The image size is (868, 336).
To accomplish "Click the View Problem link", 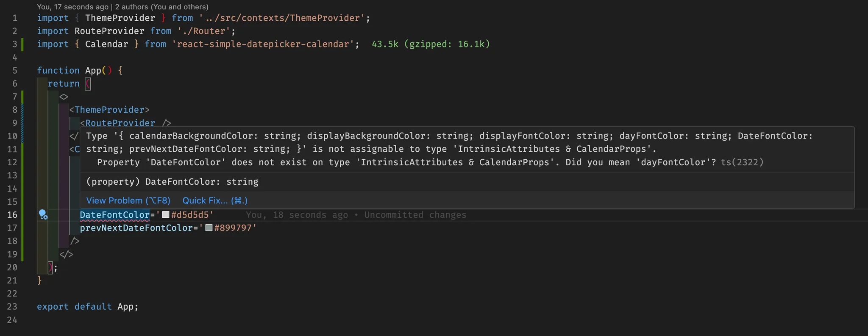I will pyautogui.click(x=128, y=200).
